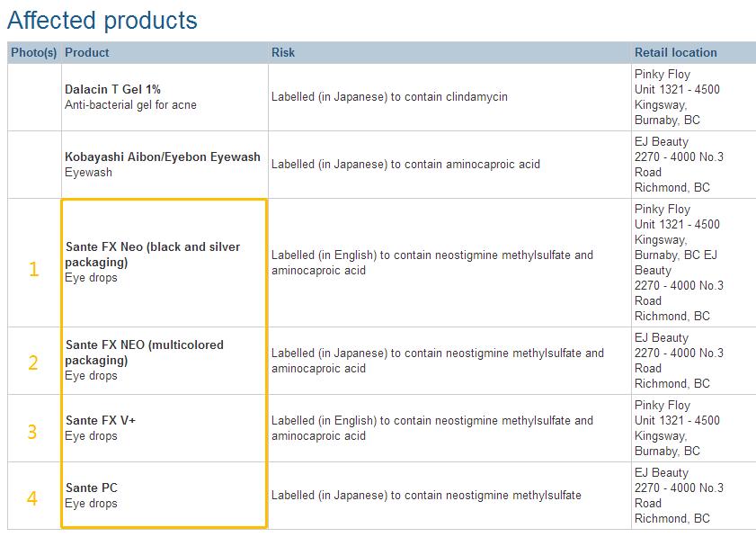Select the yellow number 2 photo marker
This screenshot has width=756, height=537.
(x=33, y=363)
